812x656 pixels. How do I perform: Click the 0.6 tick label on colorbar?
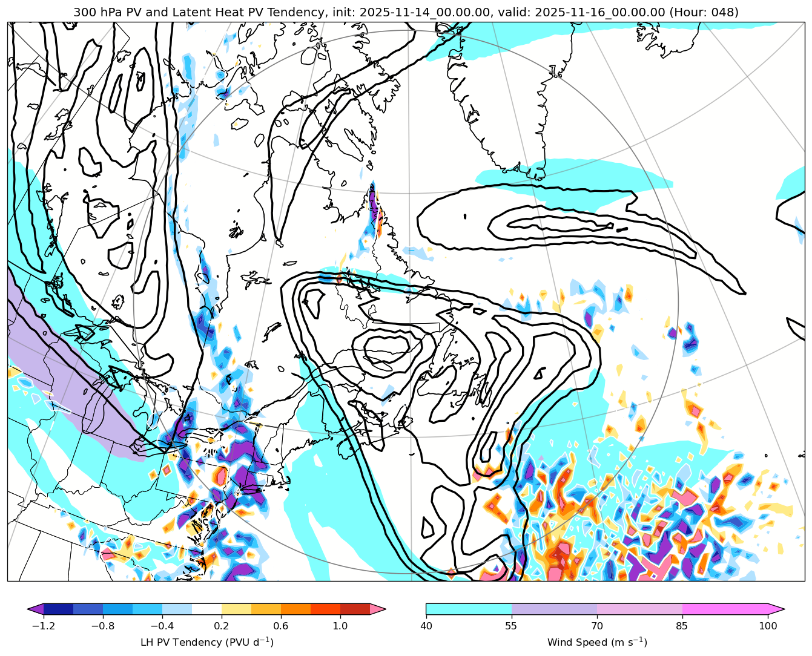281,626
